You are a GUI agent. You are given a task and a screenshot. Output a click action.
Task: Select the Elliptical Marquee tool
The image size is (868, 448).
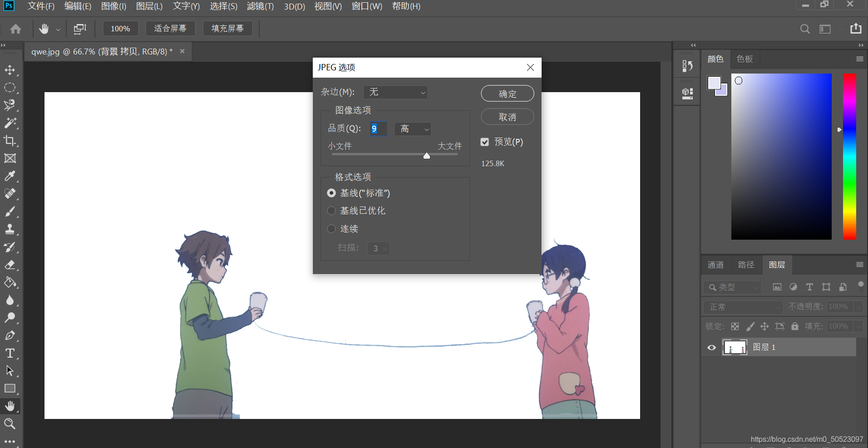(10, 88)
